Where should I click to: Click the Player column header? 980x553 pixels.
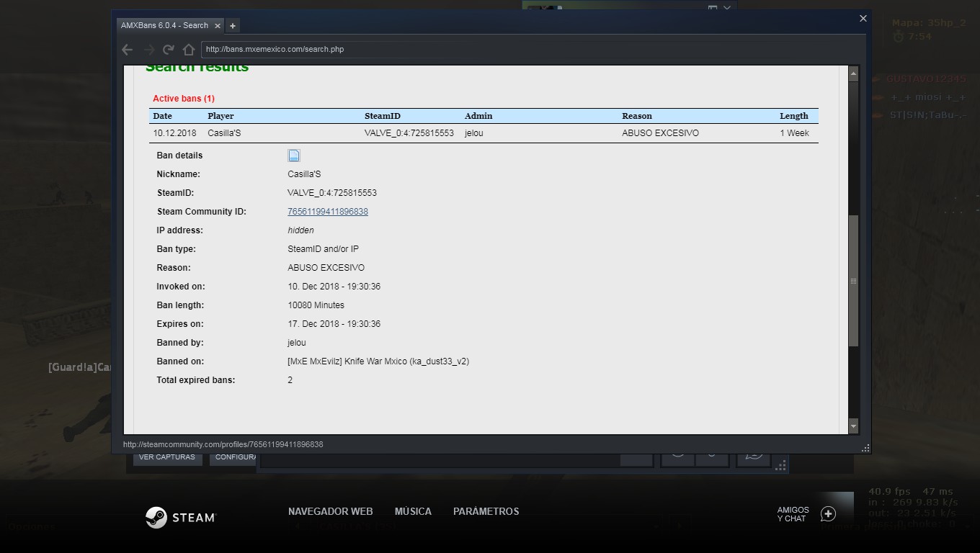[220, 116]
